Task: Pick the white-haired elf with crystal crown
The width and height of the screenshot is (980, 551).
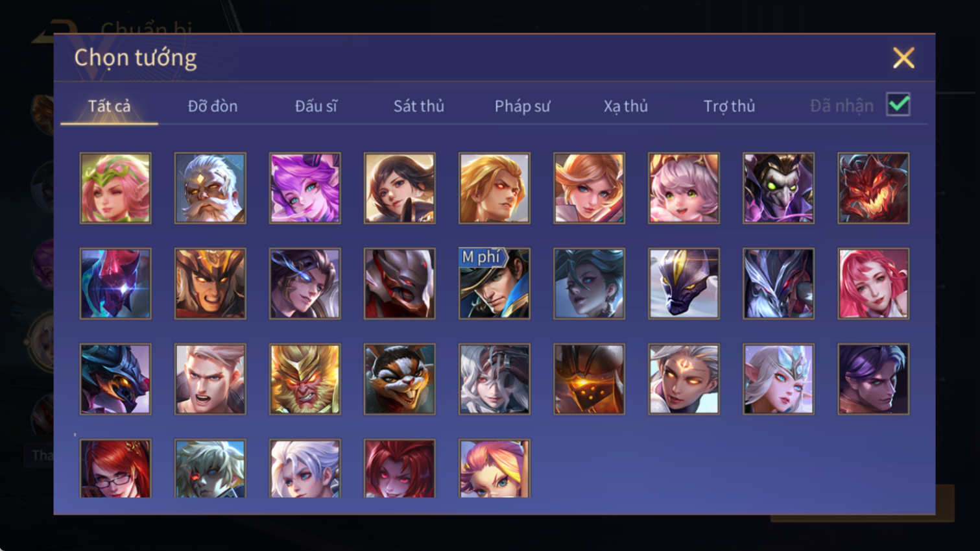Action: (778, 379)
